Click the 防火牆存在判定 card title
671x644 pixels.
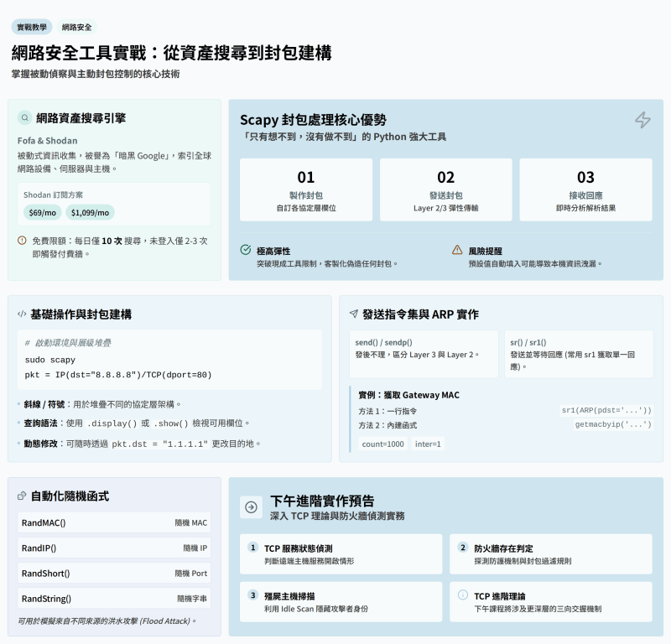pyautogui.click(x=504, y=548)
